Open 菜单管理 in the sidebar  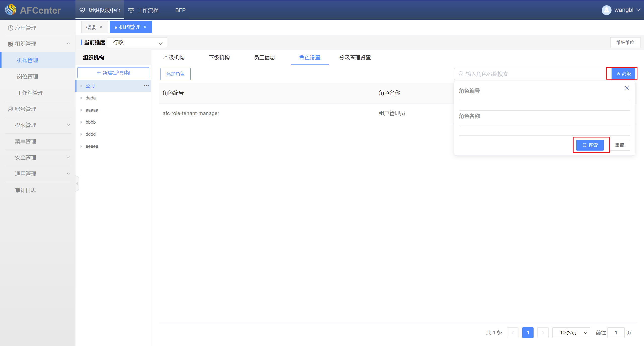pos(38,141)
